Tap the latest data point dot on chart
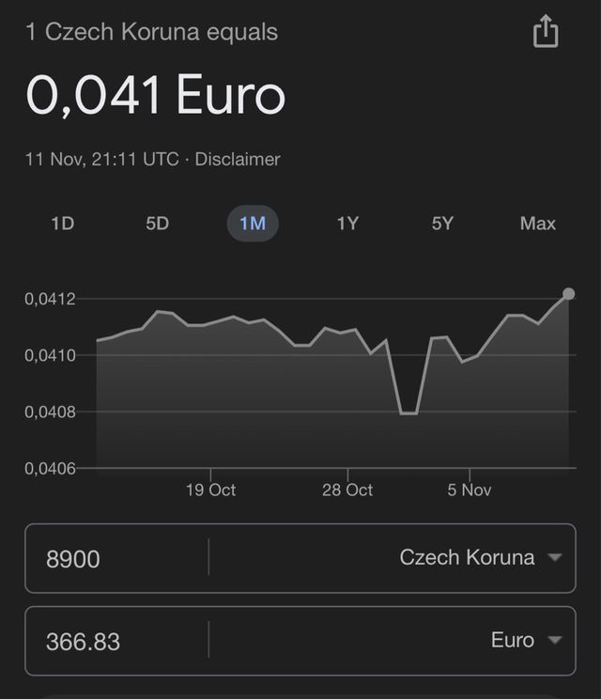Image resolution: width=601 pixels, height=700 pixels. tap(568, 294)
